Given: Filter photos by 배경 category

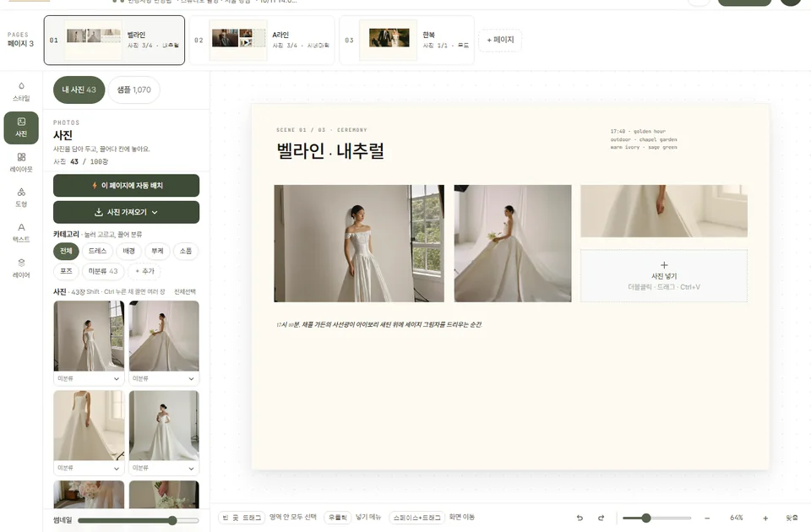Looking at the screenshot, I should point(128,251).
